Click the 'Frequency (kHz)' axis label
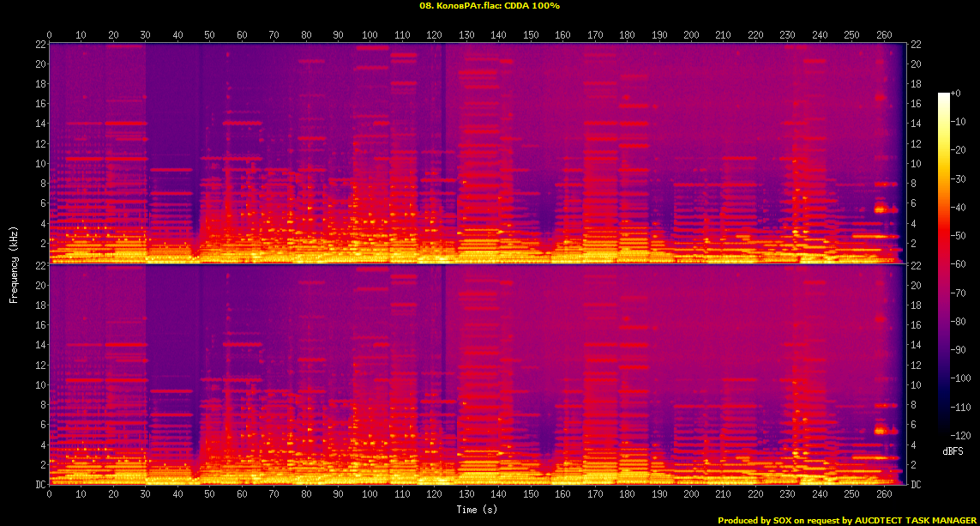The width and height of the screenshot is (980, 526). click(x=14, y=264)
